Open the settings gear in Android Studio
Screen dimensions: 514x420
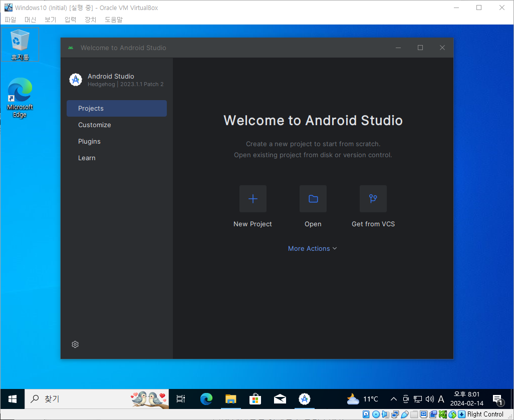75,344
